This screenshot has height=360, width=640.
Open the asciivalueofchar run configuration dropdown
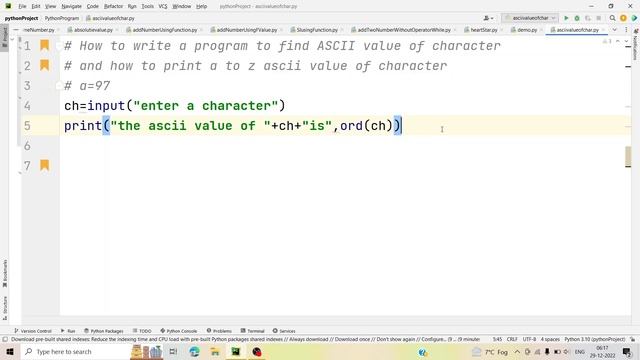530,18
